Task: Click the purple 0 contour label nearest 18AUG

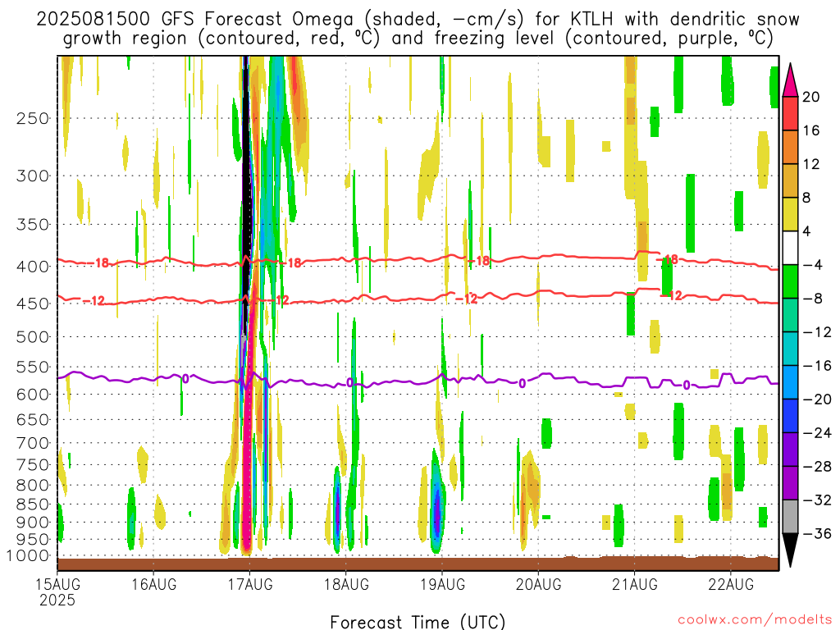Action: pyautogui.click(x=349, y=382)
